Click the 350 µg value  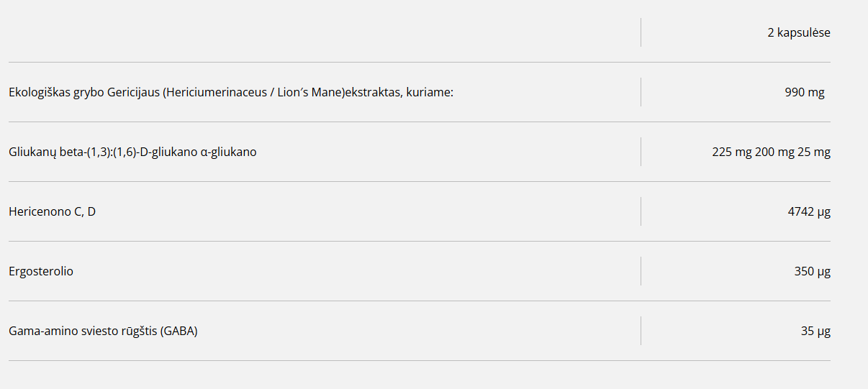813,271
